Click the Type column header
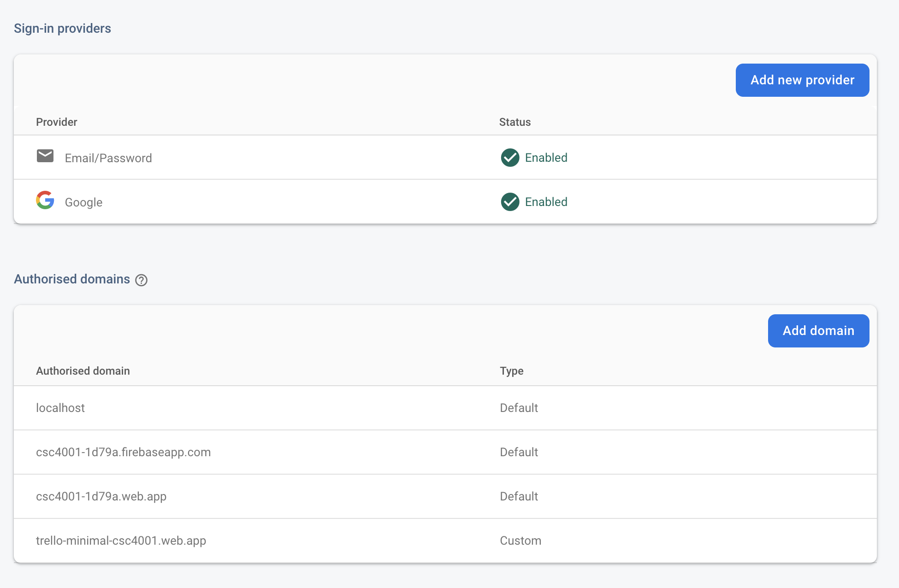Image resolution: width=899 pixels, height=588 pixels. (x=511, y=371)
